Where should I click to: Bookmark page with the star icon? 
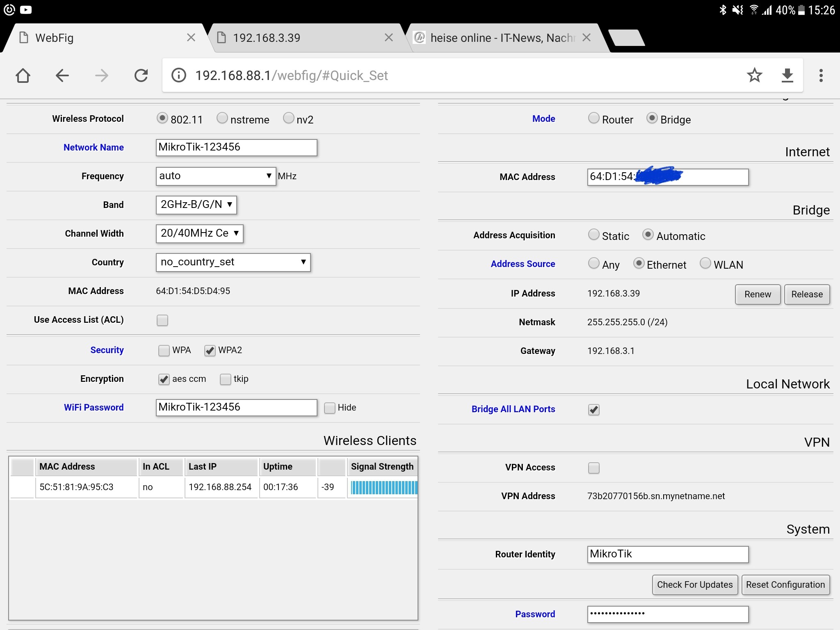754,75
